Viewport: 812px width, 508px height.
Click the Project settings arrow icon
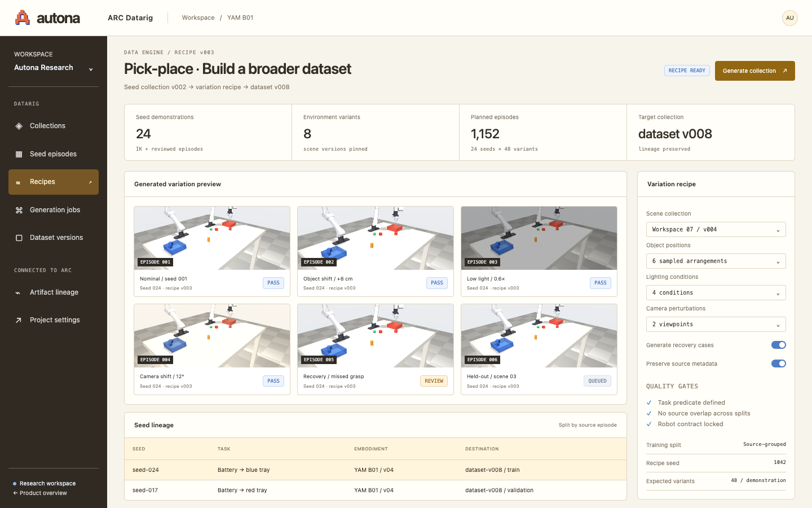[x=19, y=320]
